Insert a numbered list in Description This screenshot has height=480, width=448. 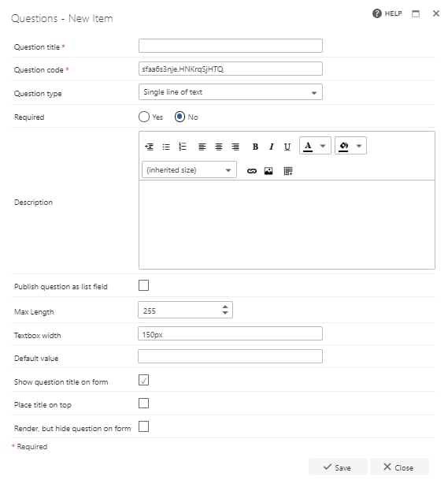[183, 147]
